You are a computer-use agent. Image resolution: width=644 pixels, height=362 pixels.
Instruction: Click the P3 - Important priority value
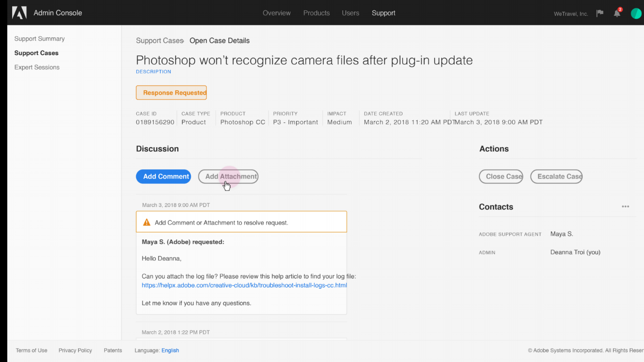point(296,122)
